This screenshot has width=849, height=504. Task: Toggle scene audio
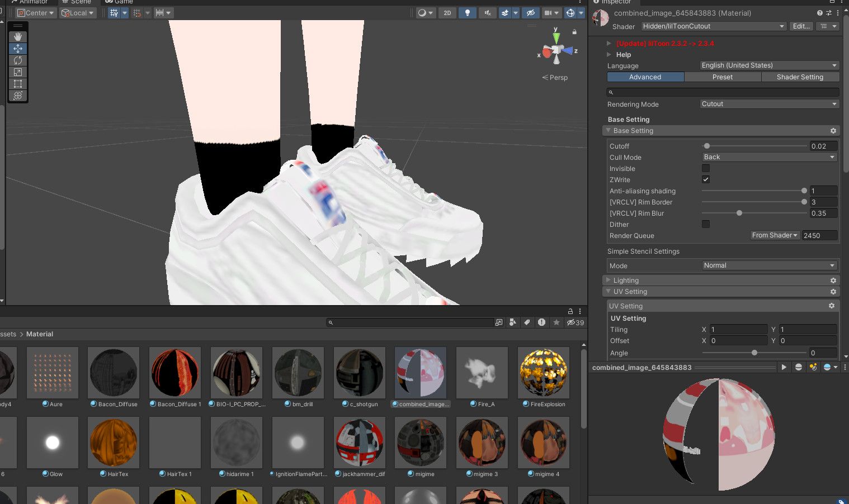coord(488,13)
